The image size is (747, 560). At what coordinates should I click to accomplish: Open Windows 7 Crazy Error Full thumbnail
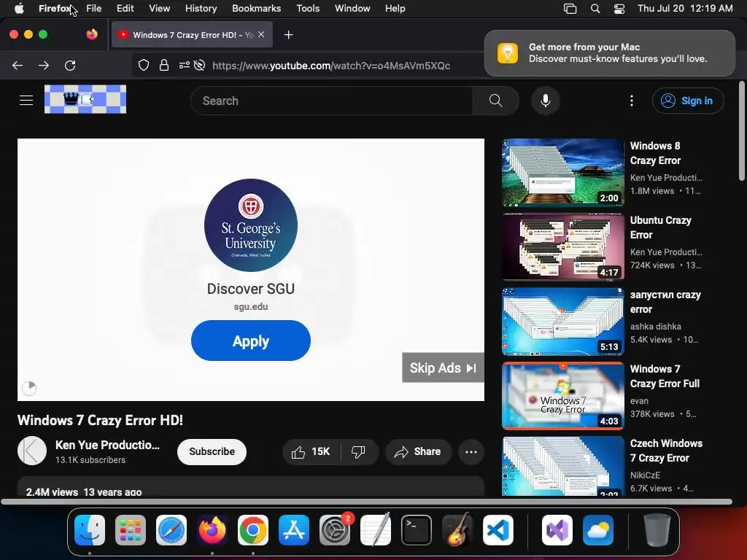[x=562, y=396]
